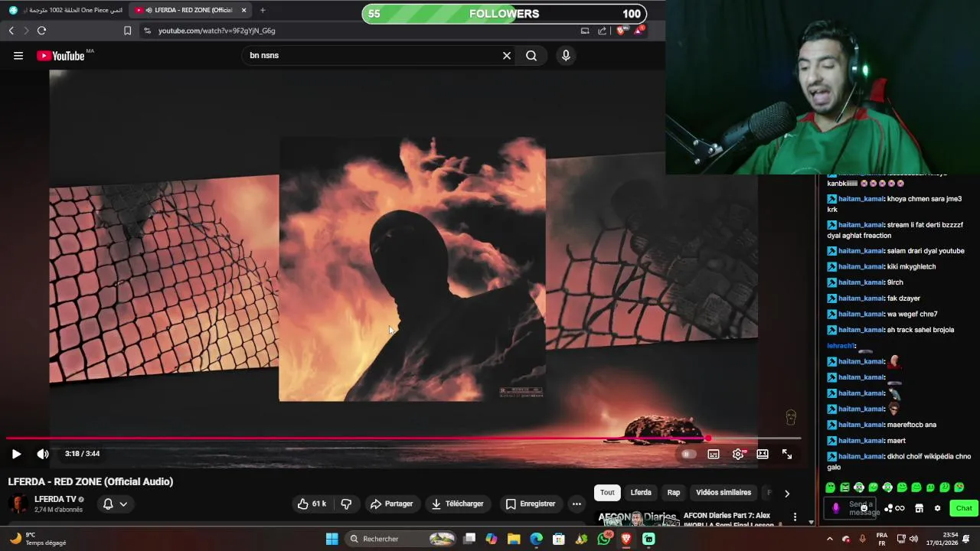980x551 pixels.
Task: Save video with Enregistrer button
Action: pos(531,504)
